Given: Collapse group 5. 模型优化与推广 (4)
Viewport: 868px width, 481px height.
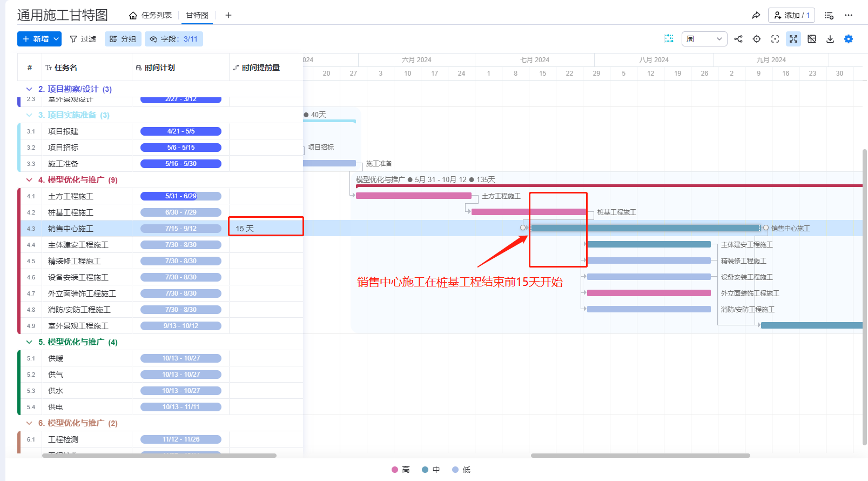Looking at the screenshot, I should point(29,342).
